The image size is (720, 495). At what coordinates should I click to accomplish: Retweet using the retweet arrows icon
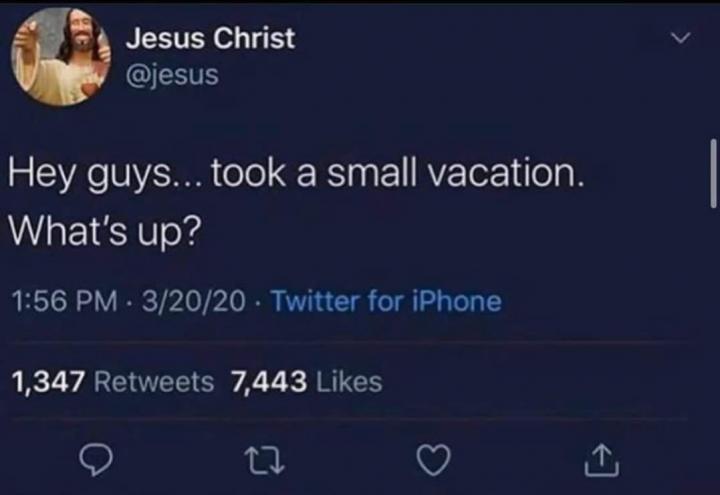(x=264, y=461)
